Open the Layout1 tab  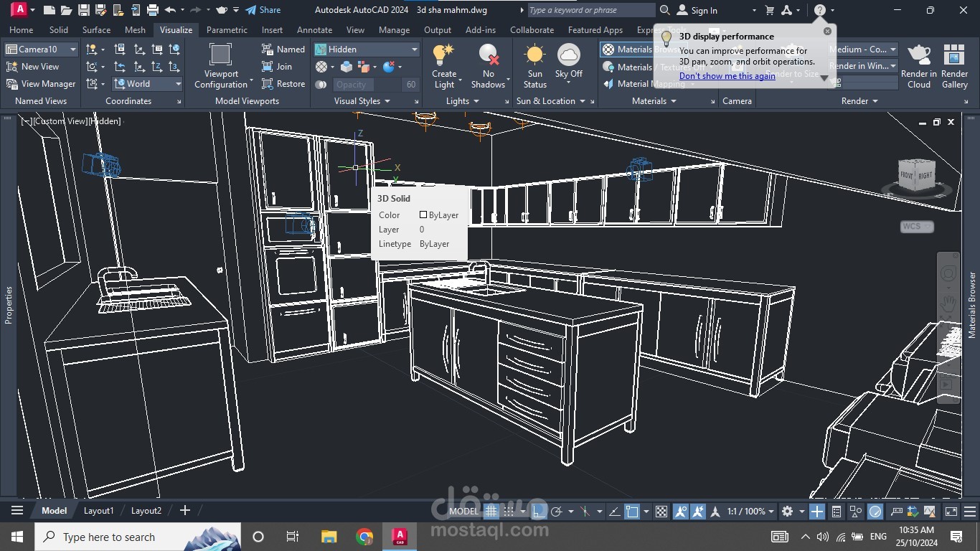tap(98, 511)
